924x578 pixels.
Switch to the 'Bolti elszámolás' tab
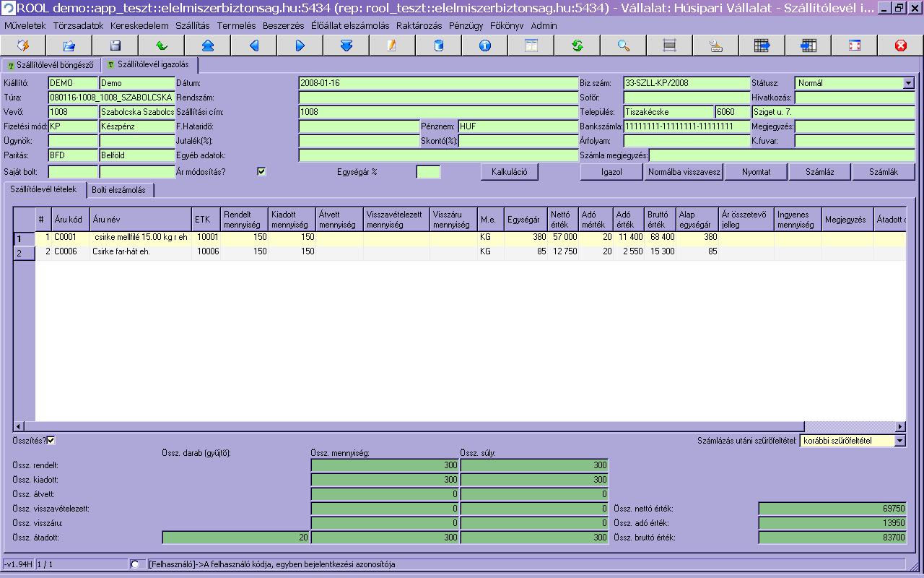[x=118, y=190]
